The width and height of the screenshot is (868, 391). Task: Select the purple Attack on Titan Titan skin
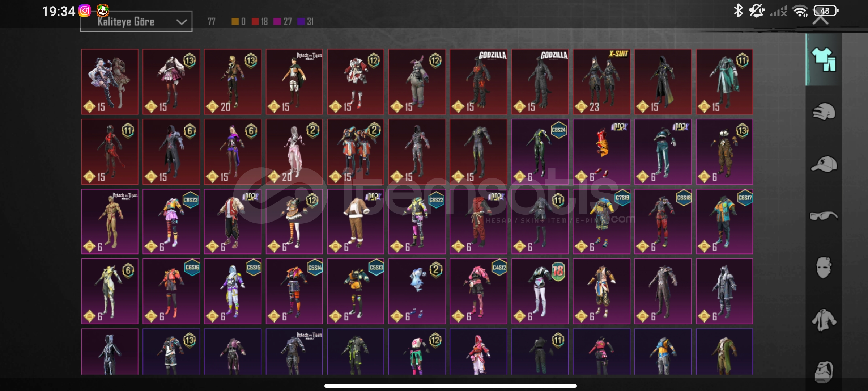110,222
